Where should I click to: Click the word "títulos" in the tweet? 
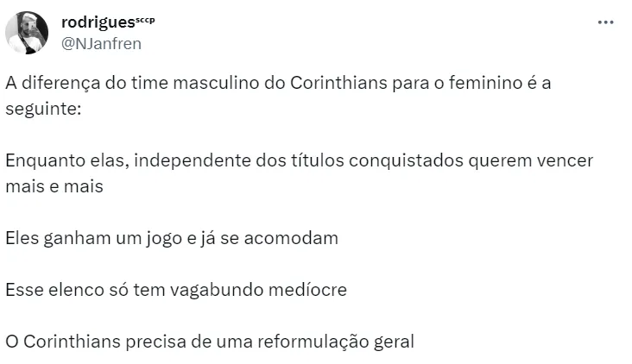coord(317,160)
